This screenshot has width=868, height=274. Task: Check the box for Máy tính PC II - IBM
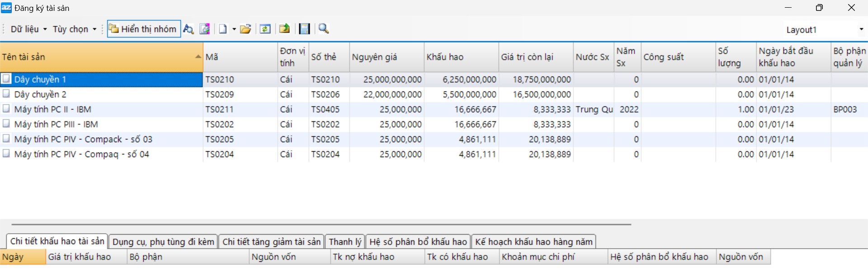tap(6, 109)
